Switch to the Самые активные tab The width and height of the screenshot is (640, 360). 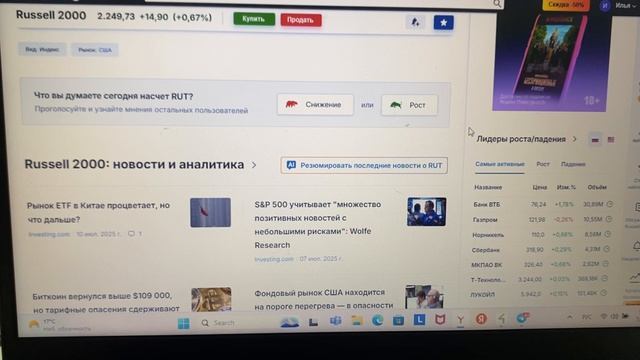pos(500,164)
